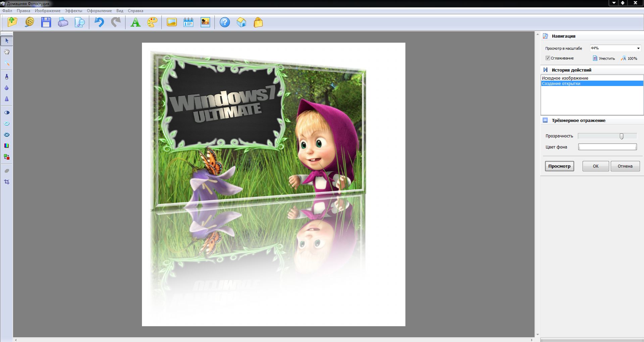The image size is (644, 342).
Task: Click the picture frame toolbar icon
Action: click(x=171, y=23)
